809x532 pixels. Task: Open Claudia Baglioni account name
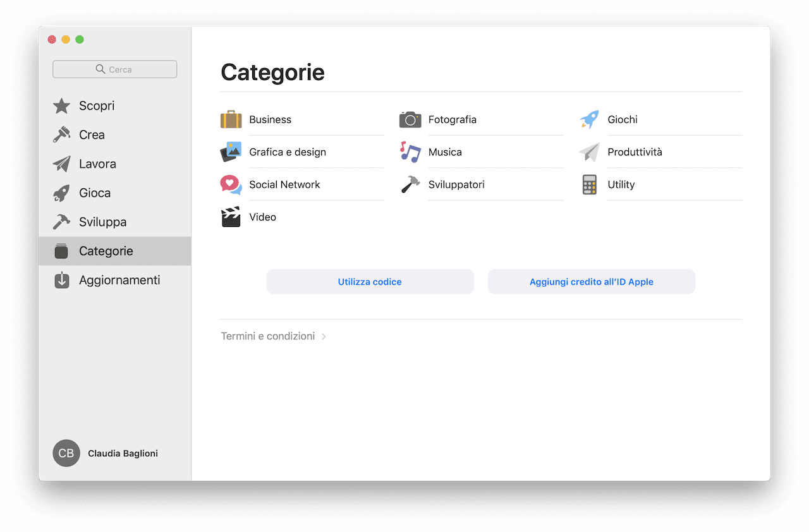123,453
